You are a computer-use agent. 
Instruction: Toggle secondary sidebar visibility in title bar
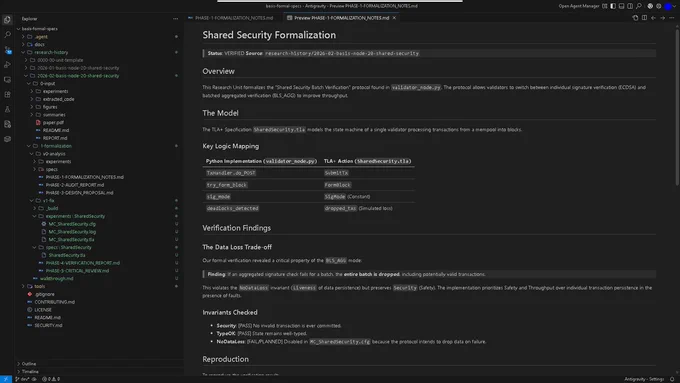click(630, 6)
